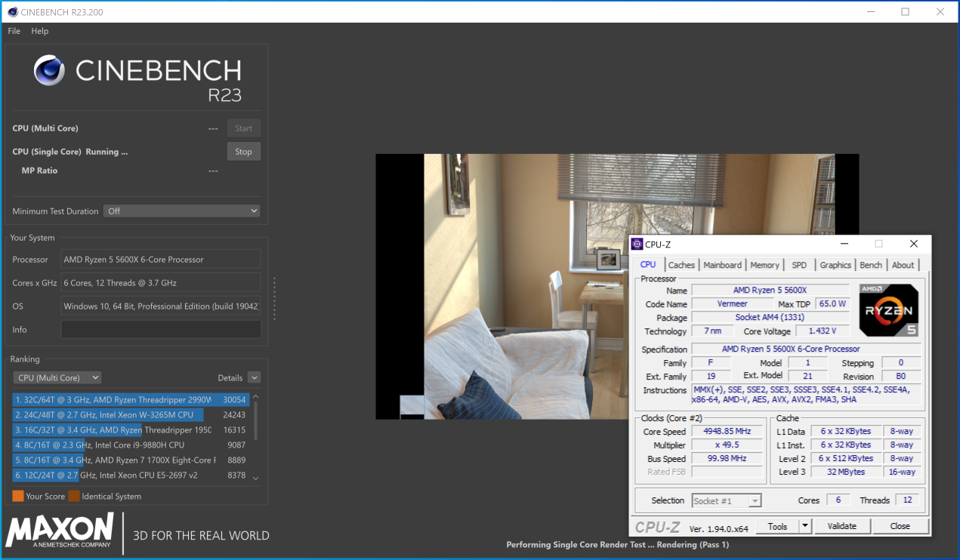
Task: Click the Package value Socket AM4 (1331)
Action: point(770,318)
